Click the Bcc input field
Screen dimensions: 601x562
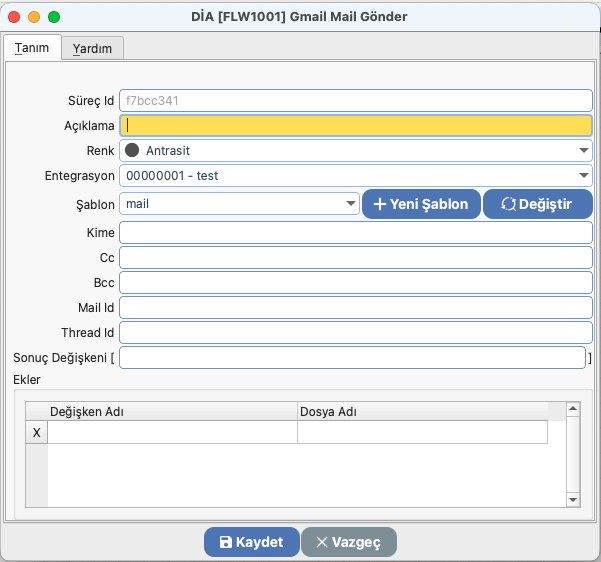(356, 282)
